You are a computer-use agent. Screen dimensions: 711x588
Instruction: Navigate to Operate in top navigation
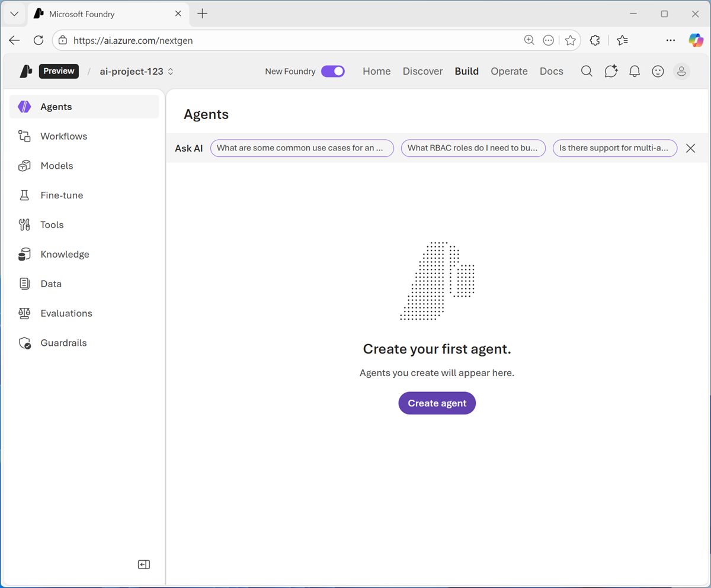(x=509, y=71)
